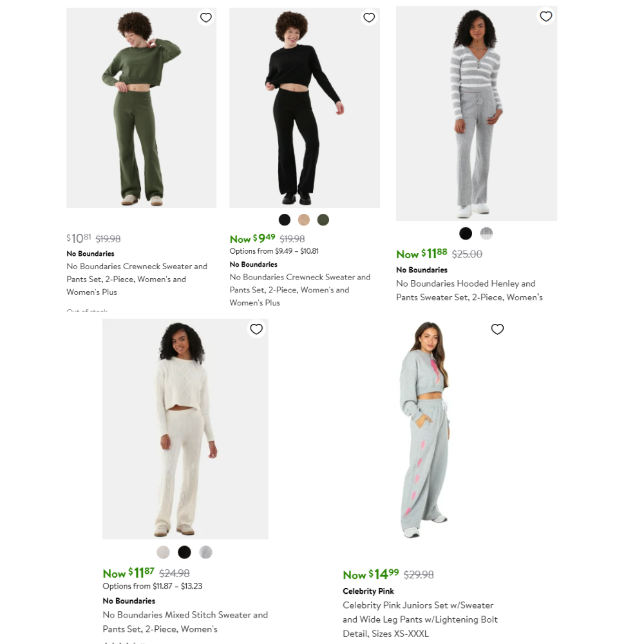
Task: Open the white cable knit set image
Action: [x=185, y=429]
